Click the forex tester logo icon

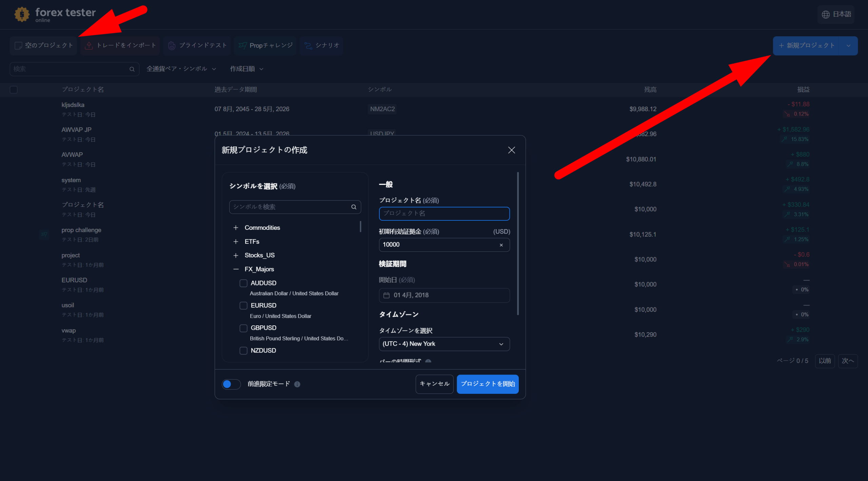(x=22, y=15)
